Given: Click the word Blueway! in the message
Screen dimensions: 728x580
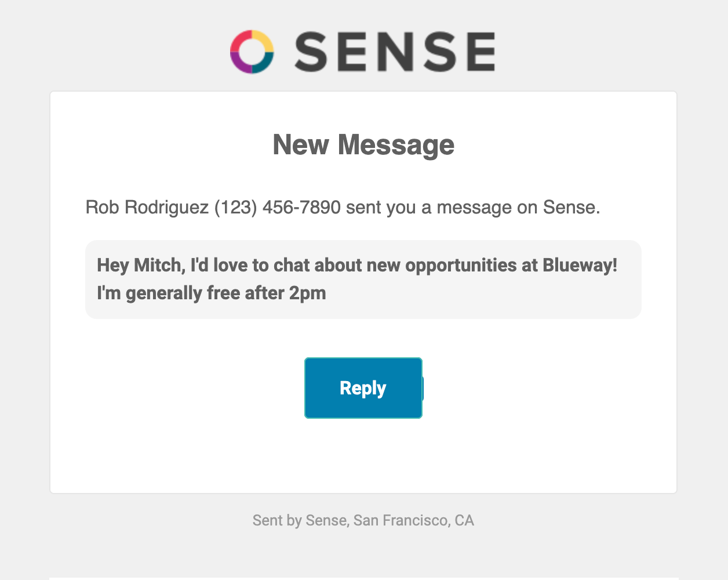Looking at the screenshot, I should click(x=580, y=265).
